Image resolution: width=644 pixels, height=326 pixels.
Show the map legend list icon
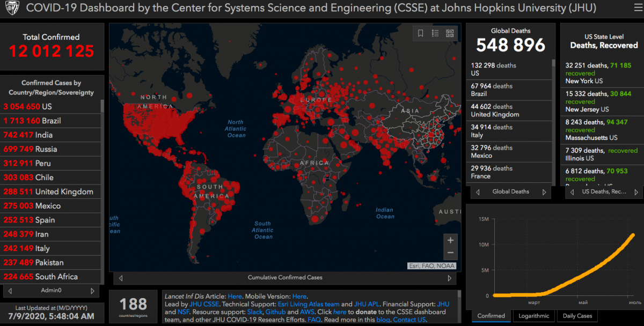pos(435,33)
